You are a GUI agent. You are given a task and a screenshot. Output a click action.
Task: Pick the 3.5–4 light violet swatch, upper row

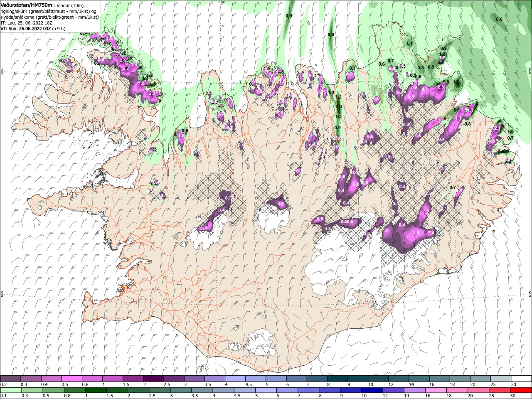point(214,379)
